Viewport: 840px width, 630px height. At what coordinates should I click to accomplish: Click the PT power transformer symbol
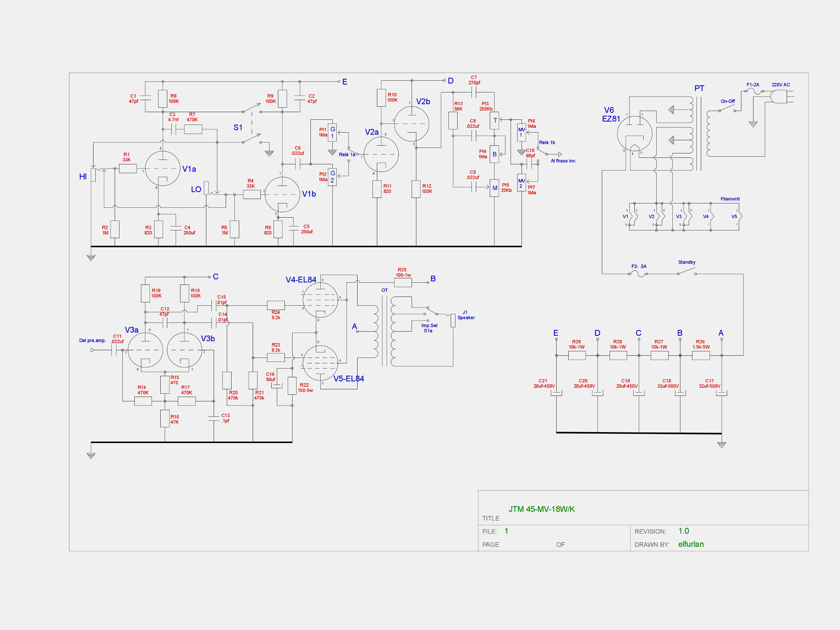click(x=699, y=133)
